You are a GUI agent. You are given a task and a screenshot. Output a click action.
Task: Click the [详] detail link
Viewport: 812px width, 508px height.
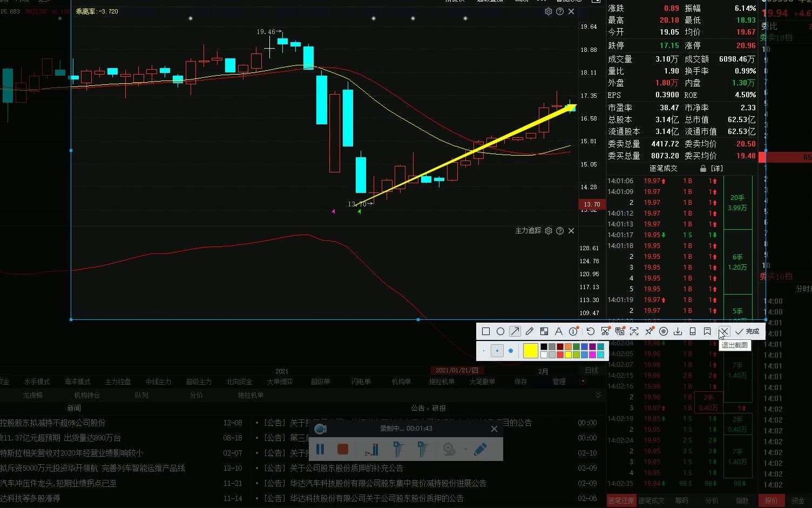(717, 168)
